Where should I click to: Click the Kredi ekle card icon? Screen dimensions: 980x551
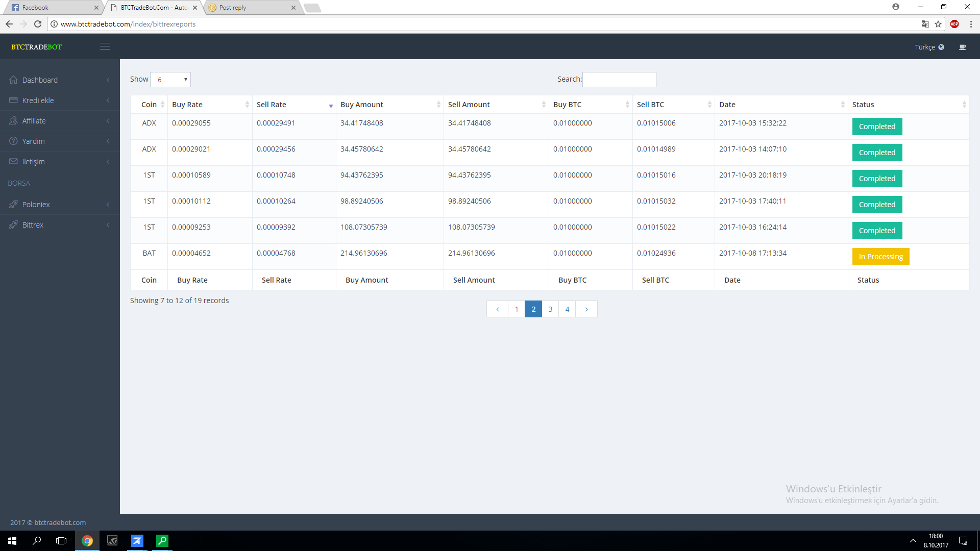coord(13,100)
